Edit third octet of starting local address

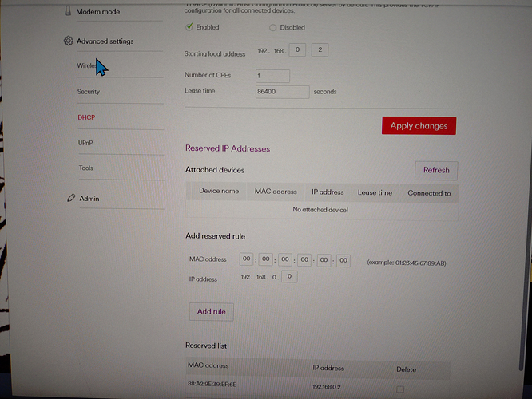click(x=297, y=49)
